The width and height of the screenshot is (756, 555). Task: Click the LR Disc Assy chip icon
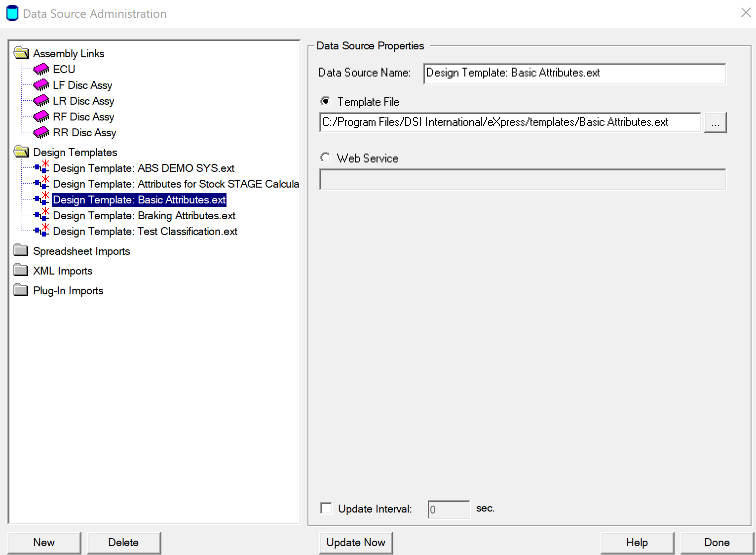[x=41, y=101]
